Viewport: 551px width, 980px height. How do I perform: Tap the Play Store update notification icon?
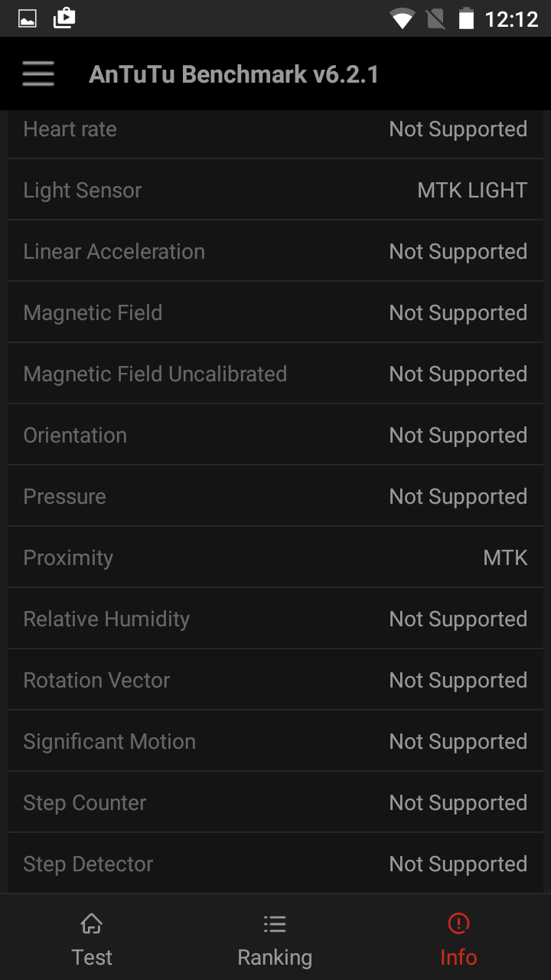click(64, 18)
